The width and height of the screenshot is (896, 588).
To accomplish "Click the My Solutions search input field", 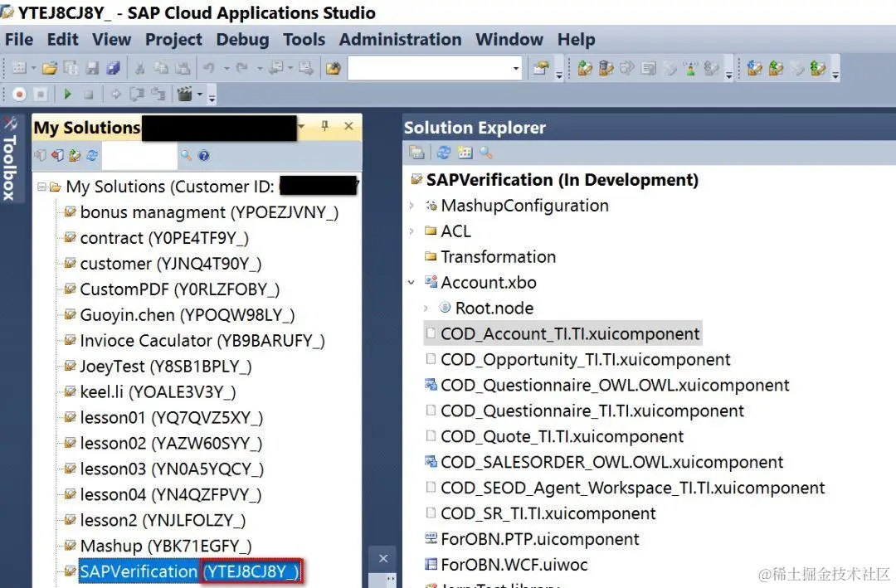I will coord(139,155).
